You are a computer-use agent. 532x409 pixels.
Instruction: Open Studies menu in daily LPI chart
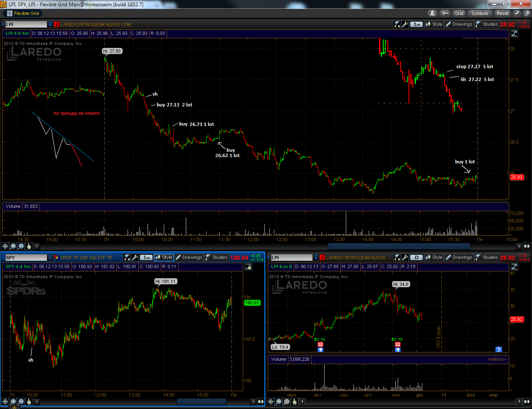(487, 258)
